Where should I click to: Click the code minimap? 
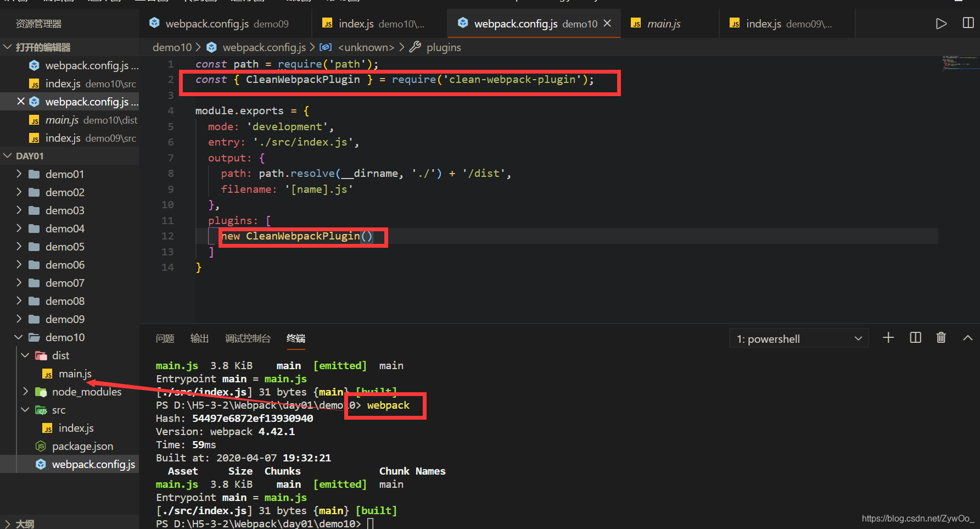click(959, 63)
